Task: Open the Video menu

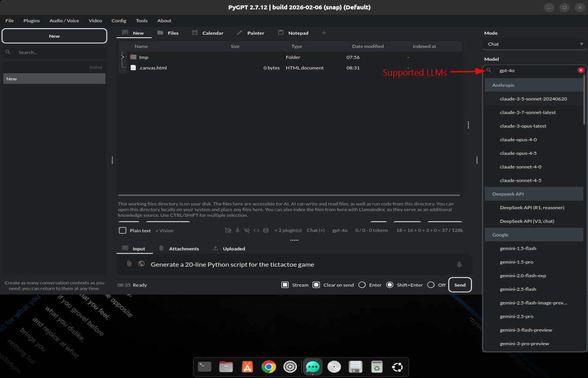Action: (x=95, y=21)
